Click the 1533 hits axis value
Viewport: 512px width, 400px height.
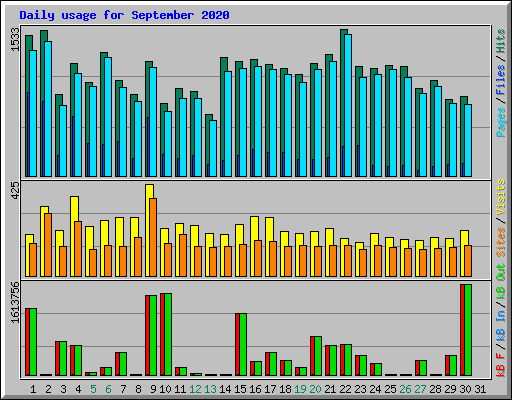pos(15,39)
